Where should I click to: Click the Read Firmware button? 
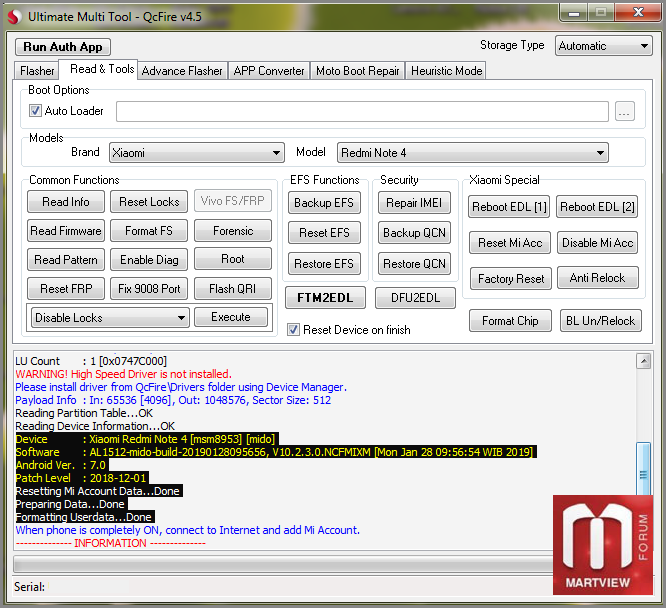point(66,231)
